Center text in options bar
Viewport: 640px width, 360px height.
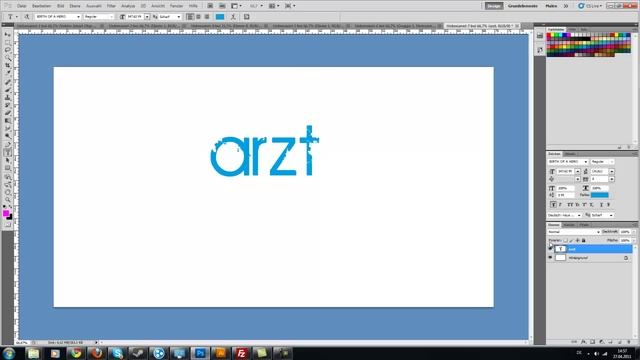[x=198, y=17]
